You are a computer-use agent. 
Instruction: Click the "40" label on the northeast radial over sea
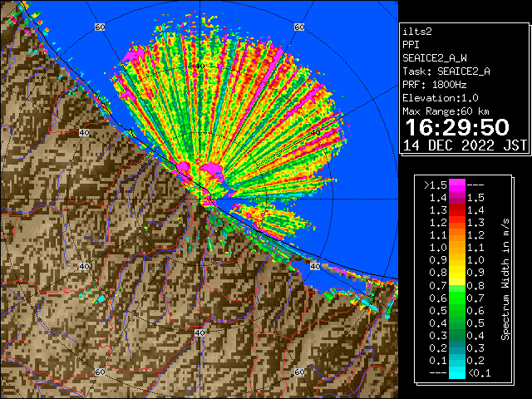pos(316,133)
